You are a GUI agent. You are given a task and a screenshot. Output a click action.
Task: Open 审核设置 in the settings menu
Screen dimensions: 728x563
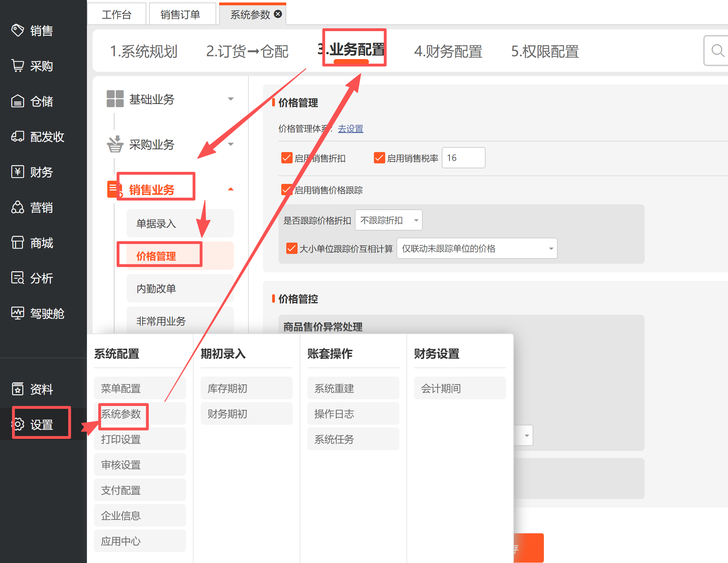coord(140,464)
